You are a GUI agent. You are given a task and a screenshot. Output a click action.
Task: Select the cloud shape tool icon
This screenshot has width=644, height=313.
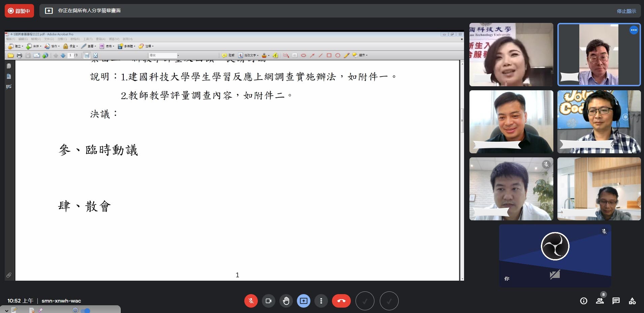[303, 55]
